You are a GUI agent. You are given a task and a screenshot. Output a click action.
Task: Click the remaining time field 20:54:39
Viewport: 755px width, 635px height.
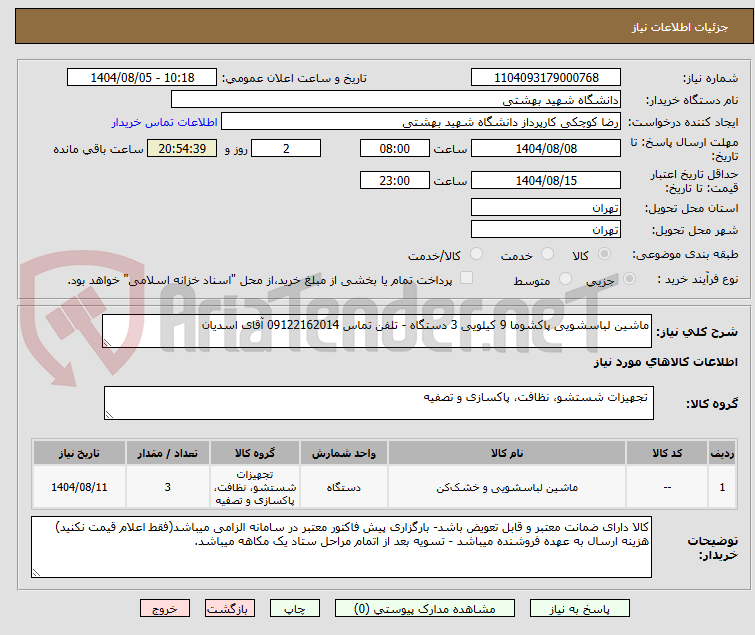[182, 148]
